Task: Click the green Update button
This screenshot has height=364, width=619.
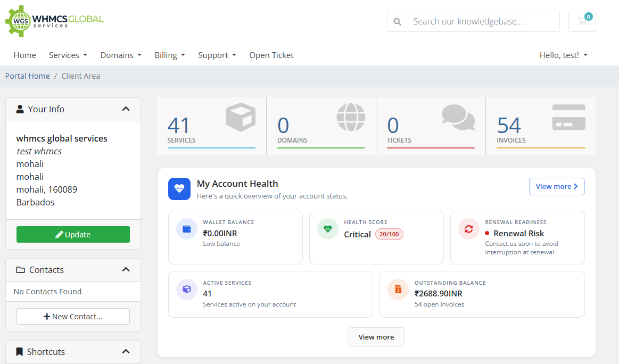Action: (x=73, y=235)
